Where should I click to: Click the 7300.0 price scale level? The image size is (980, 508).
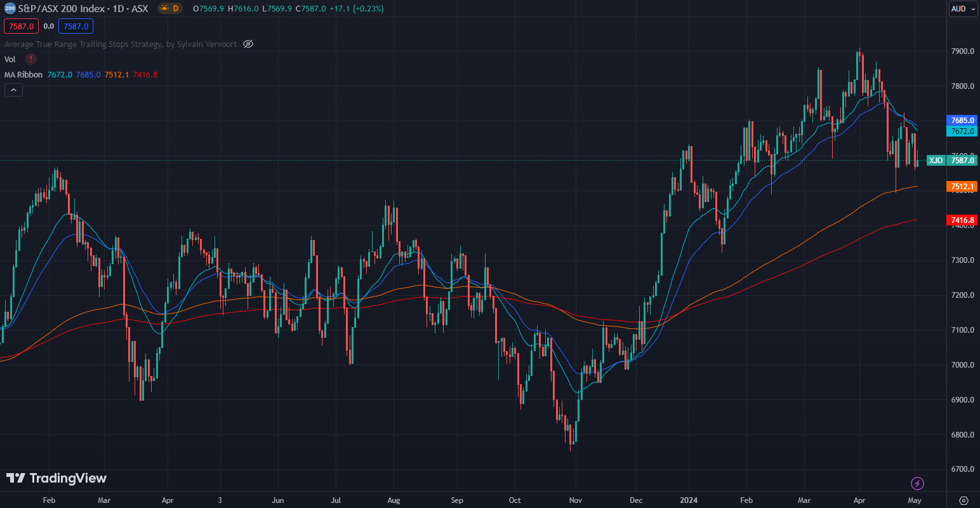click(962, 260)
